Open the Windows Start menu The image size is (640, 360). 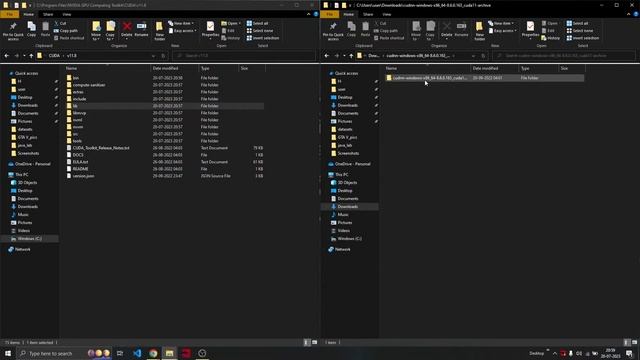coord(8,353)
